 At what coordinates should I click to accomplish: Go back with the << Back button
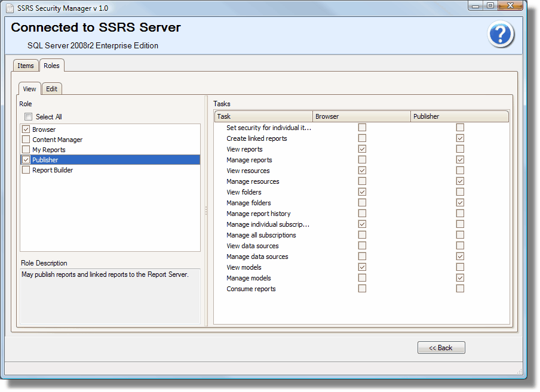441,348
